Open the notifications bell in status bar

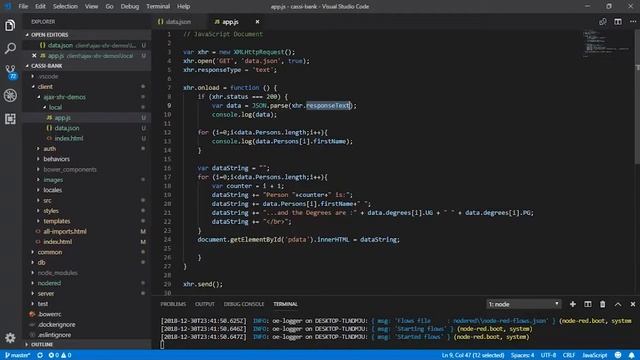(632, 355)
